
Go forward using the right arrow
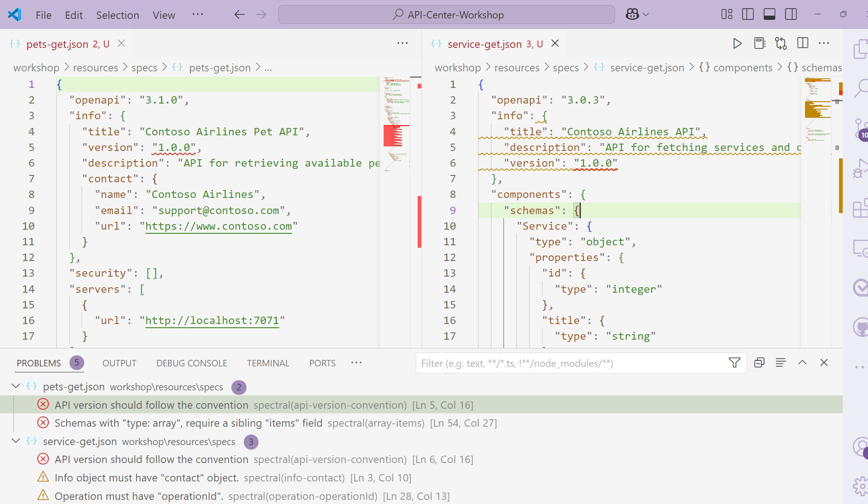point(261,15)
